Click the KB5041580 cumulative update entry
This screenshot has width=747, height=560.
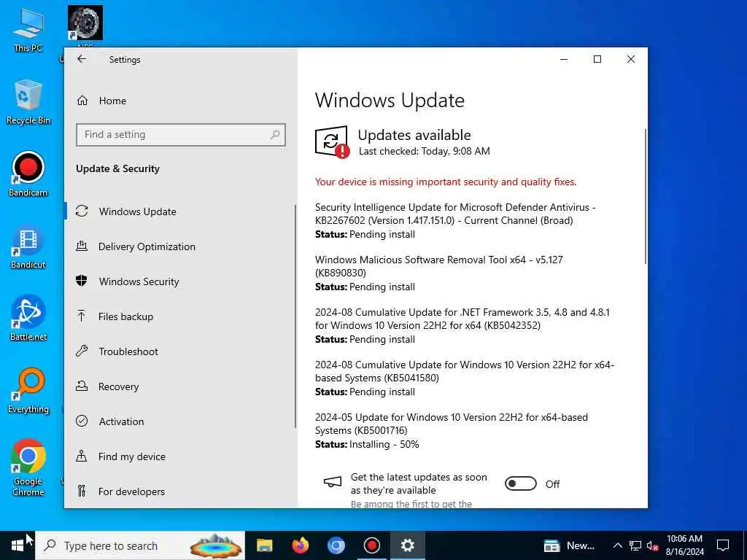point(465,378)
